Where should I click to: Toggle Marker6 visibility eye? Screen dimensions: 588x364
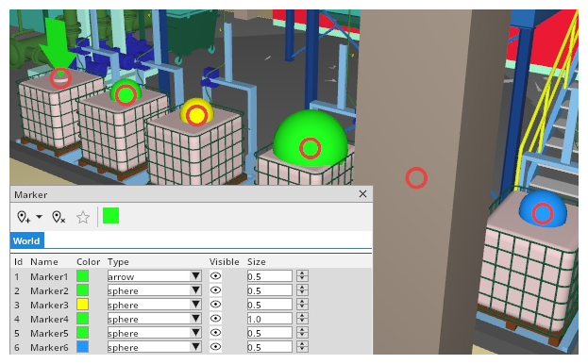(215, 347)
